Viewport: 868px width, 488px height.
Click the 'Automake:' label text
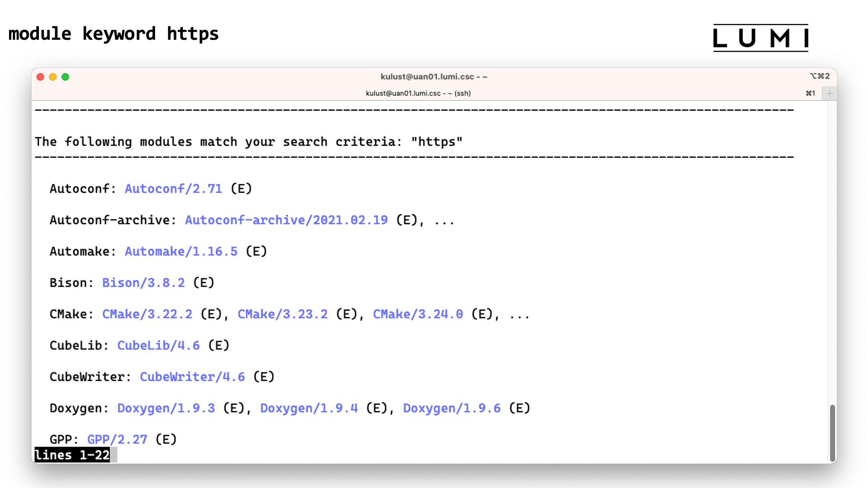(83, 252)
